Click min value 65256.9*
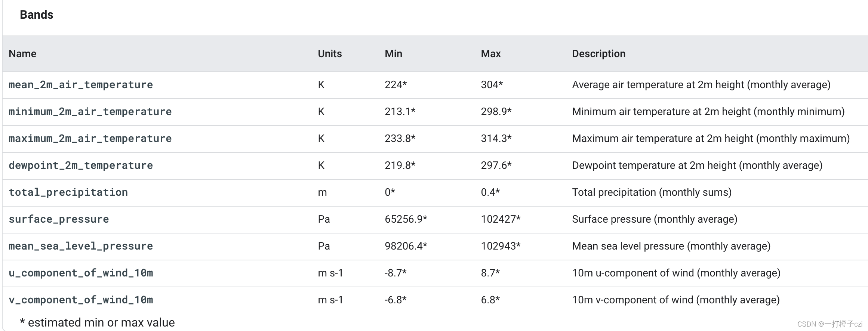The height and width of the screenshot is (331, 868). point(406,219)
